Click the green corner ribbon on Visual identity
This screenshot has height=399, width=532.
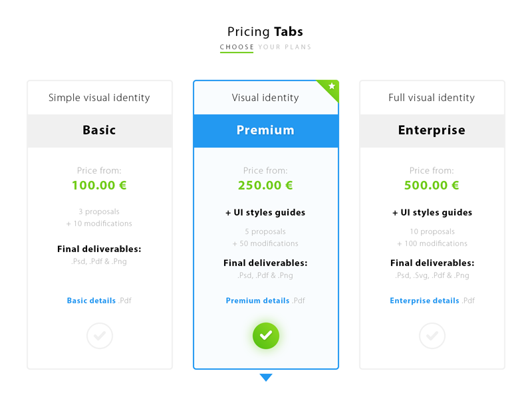coord(331,86)
